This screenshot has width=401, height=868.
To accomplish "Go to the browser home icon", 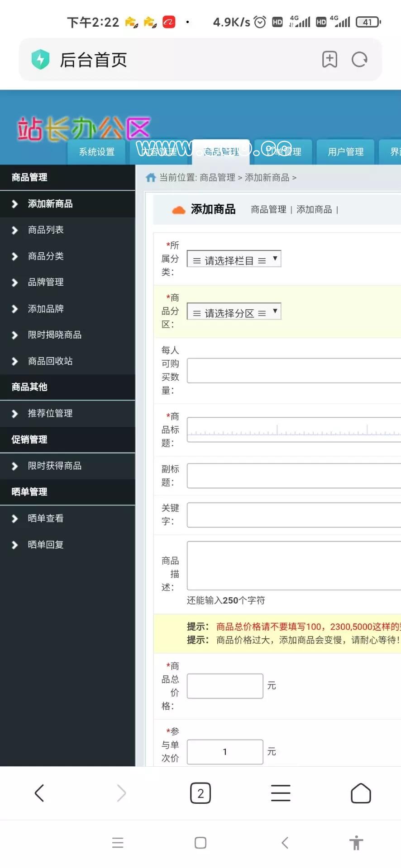I will click(x=361, y=793).
